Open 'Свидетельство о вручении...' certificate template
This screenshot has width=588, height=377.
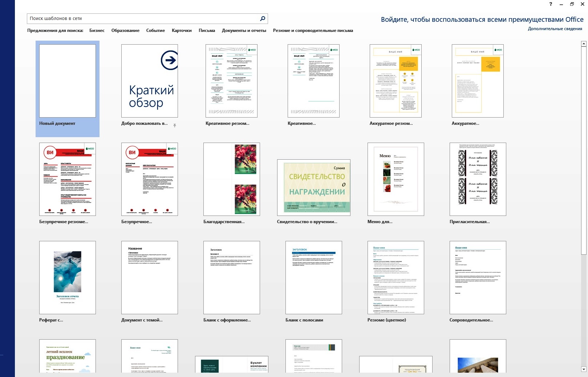click(x=314, y=188)
